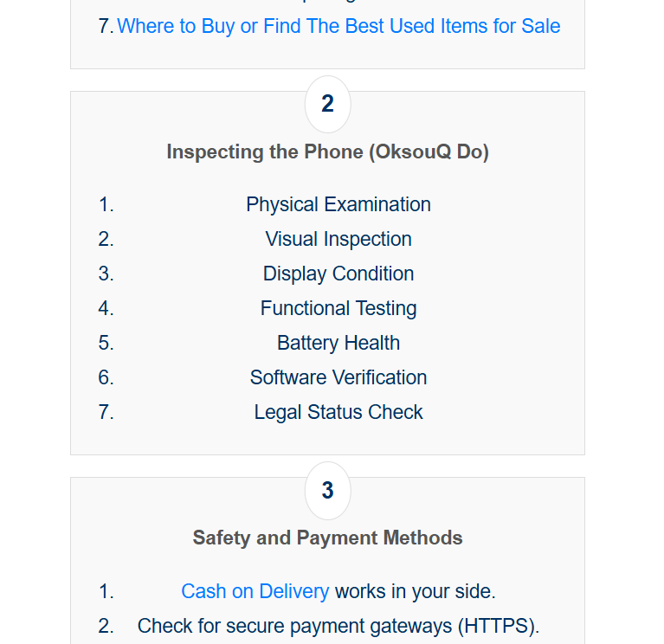Choose the Display Condition entry
Viewport: 664px width, 644px height.
338,274
